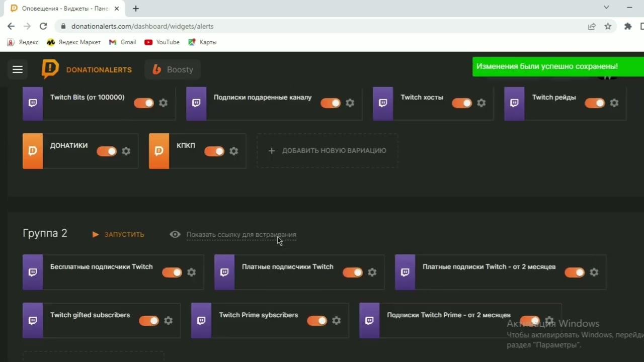Click the Twitch icon on Twitch gifted subscribers card
This screenshot has width=644, height=362.
(33, 320)
